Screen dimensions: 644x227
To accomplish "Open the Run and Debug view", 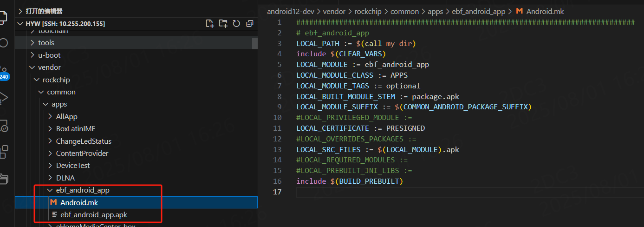I will [x=3, y=99].
